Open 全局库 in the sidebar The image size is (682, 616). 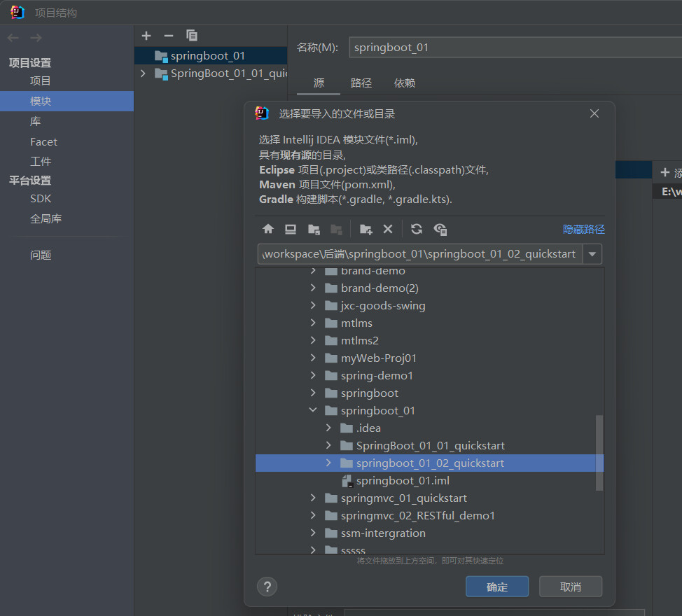click(46, 218)
